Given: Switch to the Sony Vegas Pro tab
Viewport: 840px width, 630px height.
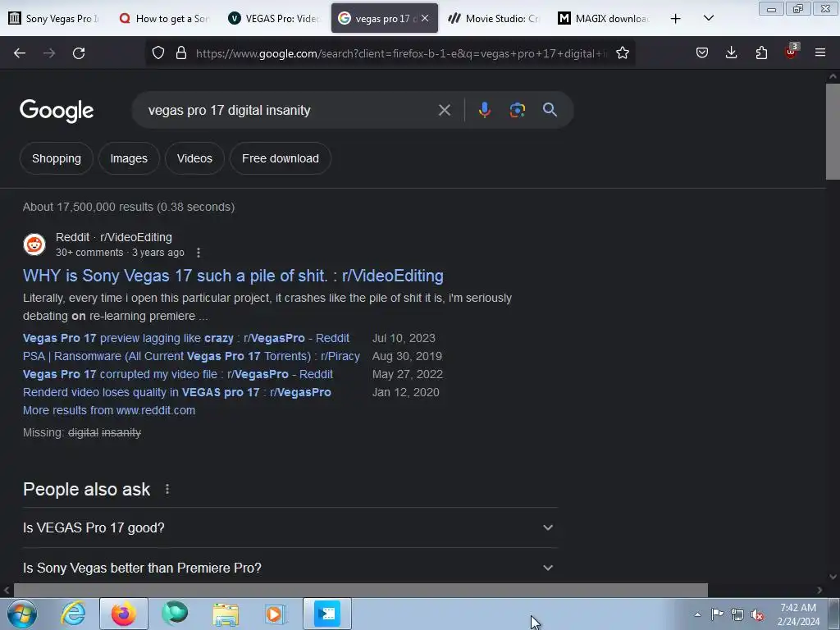Looking at the screenshot, I should (54, 18).
